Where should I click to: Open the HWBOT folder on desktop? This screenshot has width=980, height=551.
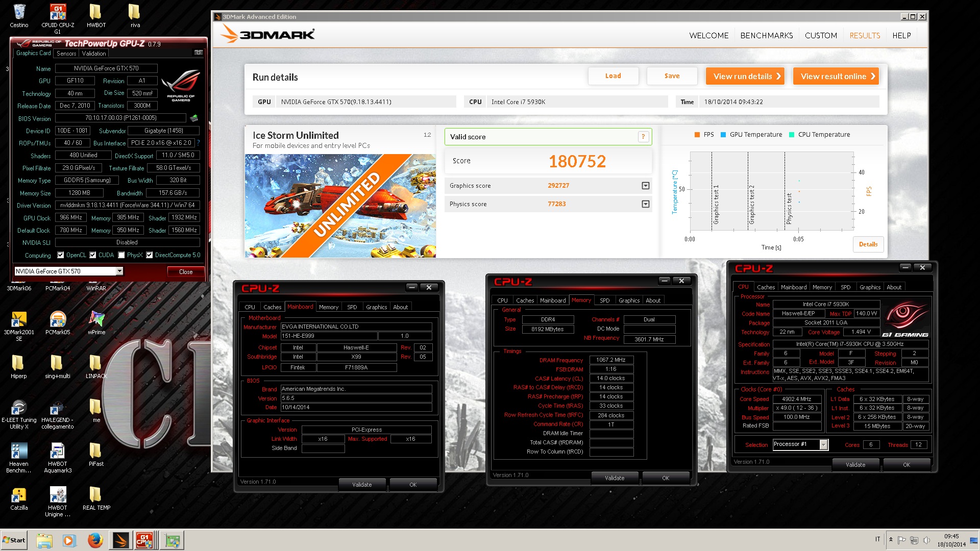[x=96, y=15]
